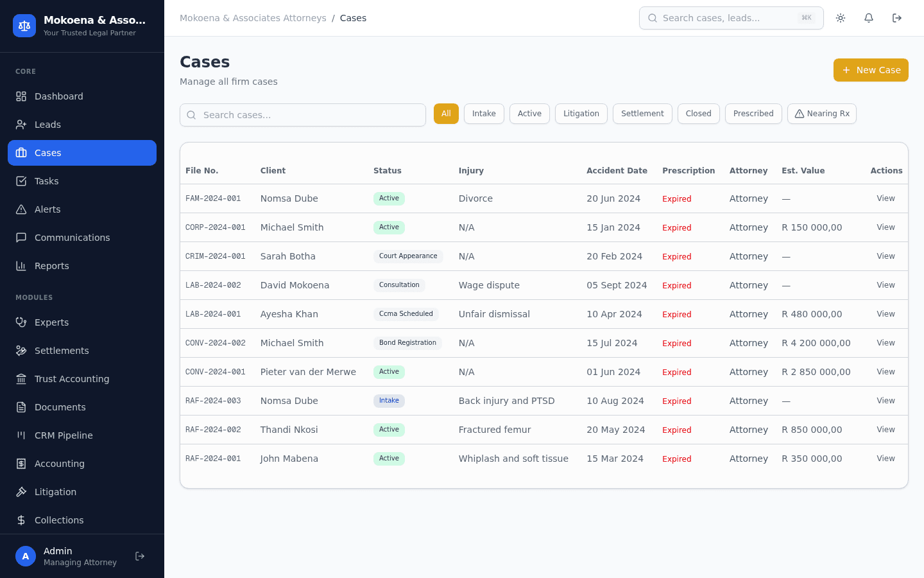Click File No. column header
Viewport: 924px width, 578px height.
pos(201,171)
